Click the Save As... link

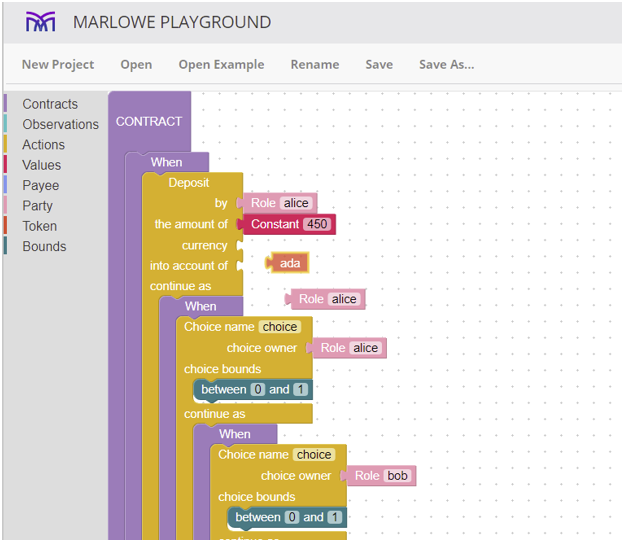(x=447, y=64)
